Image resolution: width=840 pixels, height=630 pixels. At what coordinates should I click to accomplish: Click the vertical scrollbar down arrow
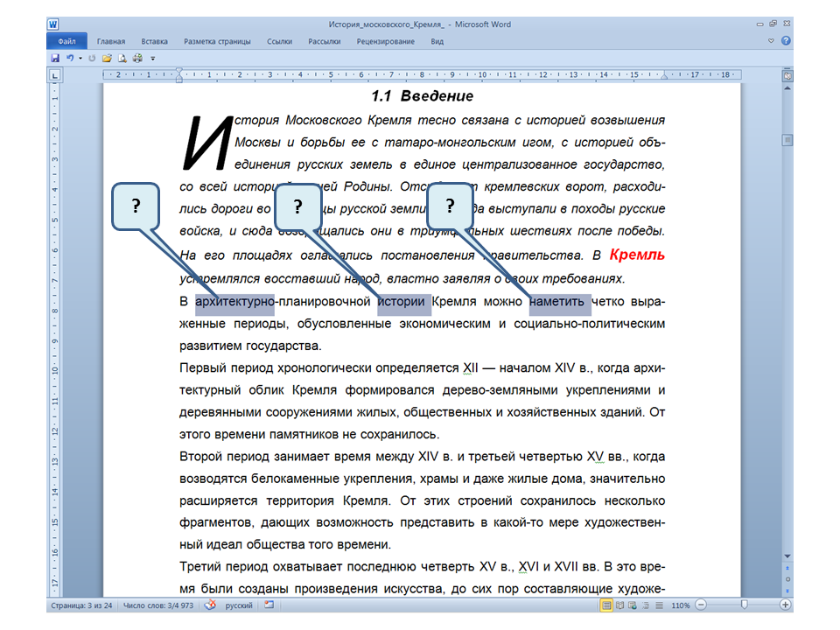point(787,556)
